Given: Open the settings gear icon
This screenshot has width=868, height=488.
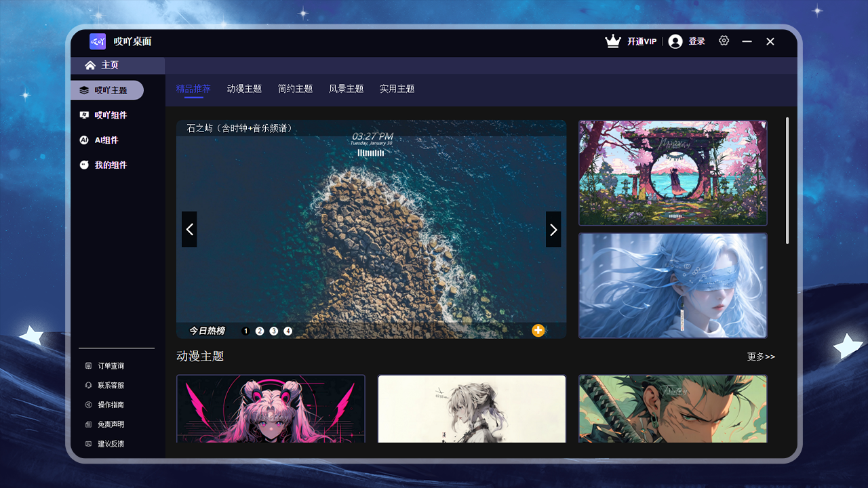Looking at the screenshot, I should (724, 41).
